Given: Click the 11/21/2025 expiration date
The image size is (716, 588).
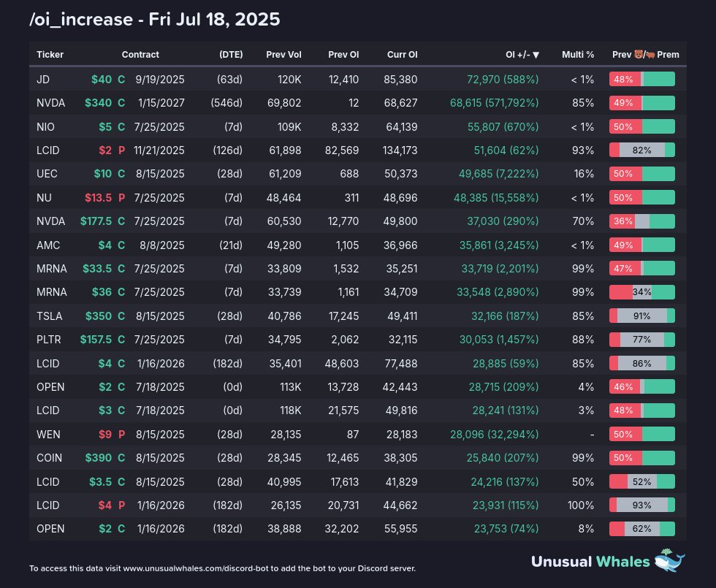Looking at the screenshot, I should point(159,150).
